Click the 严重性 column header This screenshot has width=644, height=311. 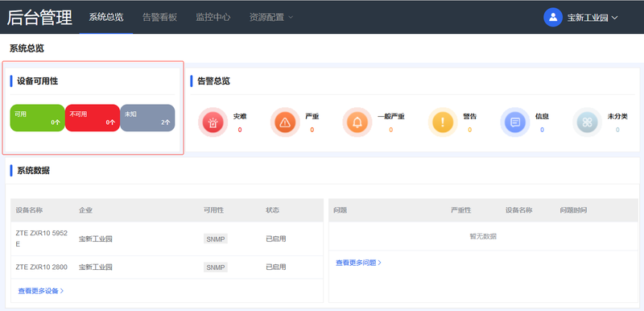[461, 210]
